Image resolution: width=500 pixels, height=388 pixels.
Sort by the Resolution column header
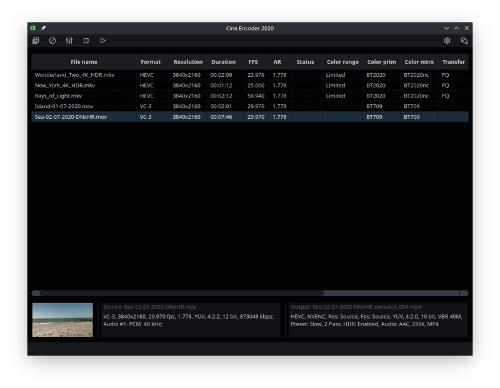[188, 62]
